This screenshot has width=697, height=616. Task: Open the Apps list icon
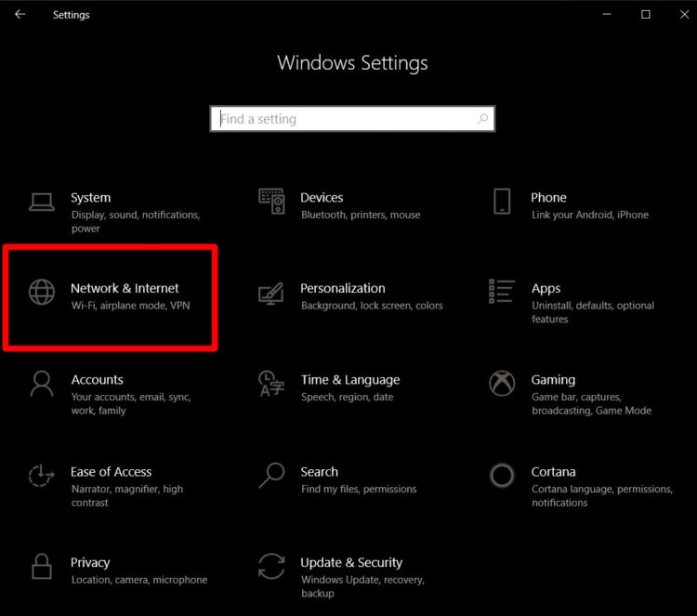click(x=502, y=291)
